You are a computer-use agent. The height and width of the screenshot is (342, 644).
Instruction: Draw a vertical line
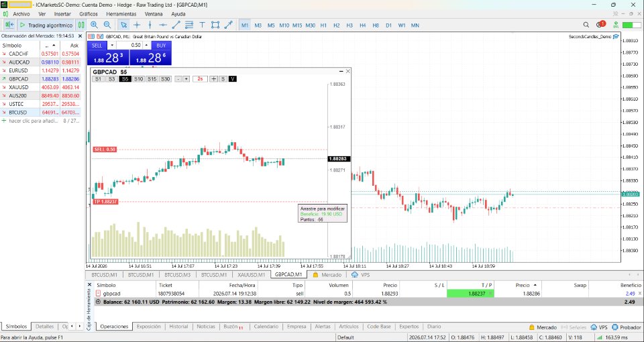(150, 25)
